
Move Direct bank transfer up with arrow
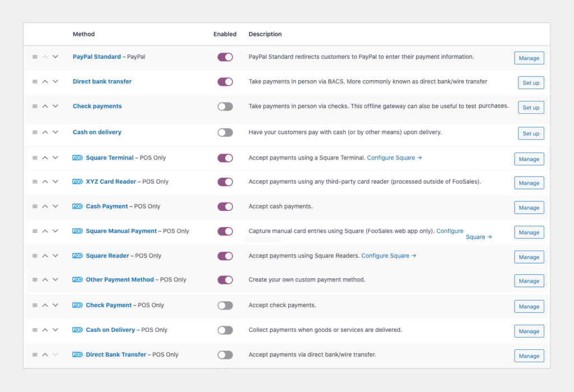coord(45,81)
